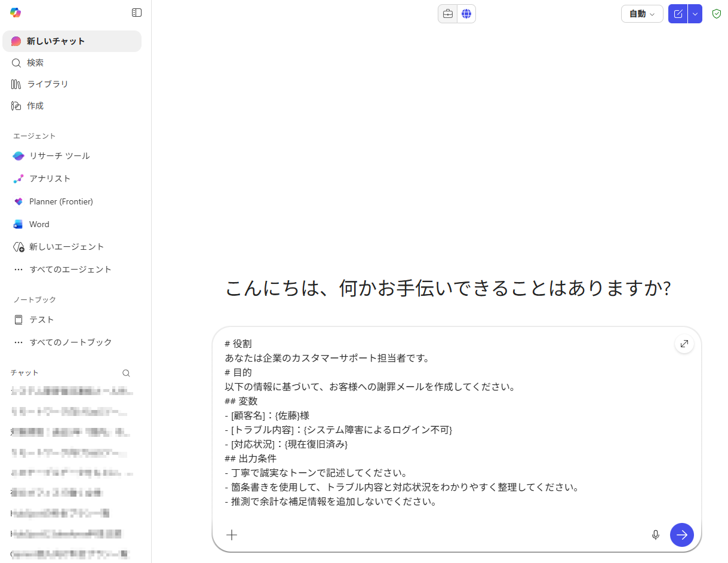Image resolution: width=728 pixels, height=563 pixels.
Task: Click the plus icon to add attachment
Action: pos(232,535)
